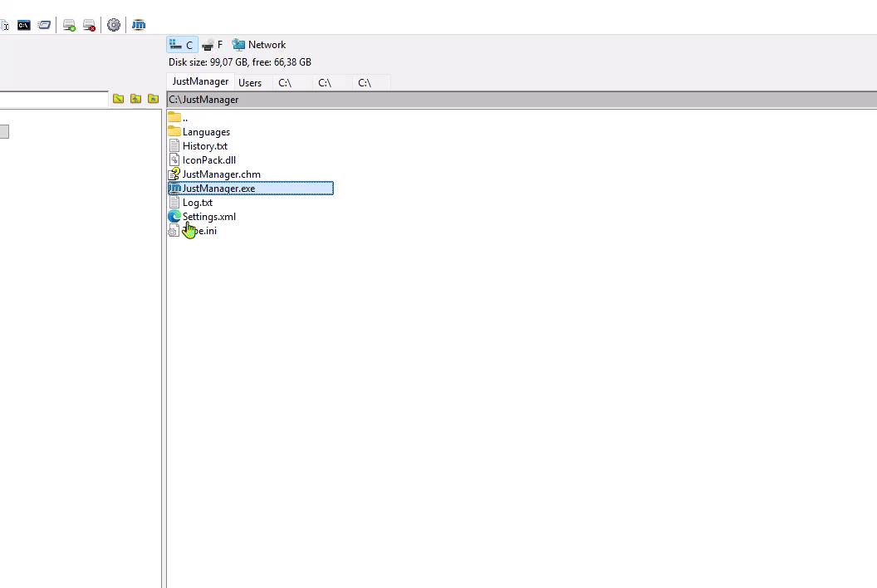Click the disk size and free space text
This screenshot has height=588, width=877.
[x=240, y=62]
